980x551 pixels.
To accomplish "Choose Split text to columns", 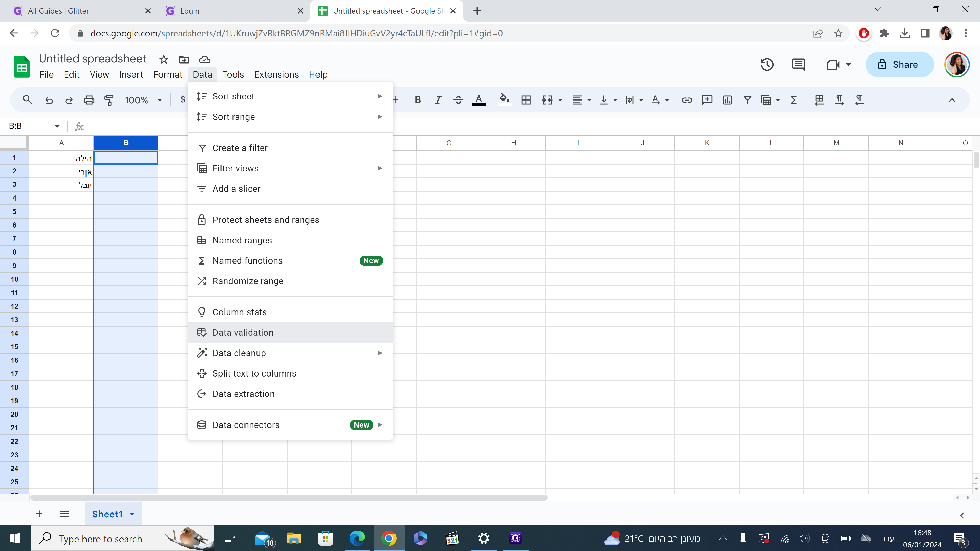I will coord(290,373).
